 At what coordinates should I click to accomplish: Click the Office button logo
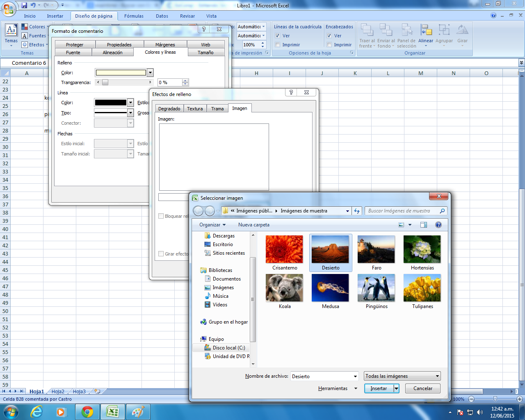click(x=8, y=8)
